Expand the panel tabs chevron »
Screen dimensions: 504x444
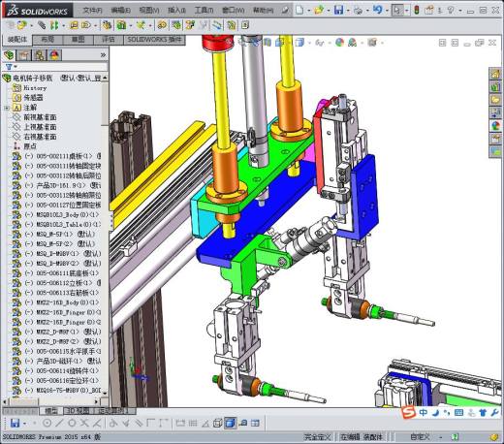[103, 55]
